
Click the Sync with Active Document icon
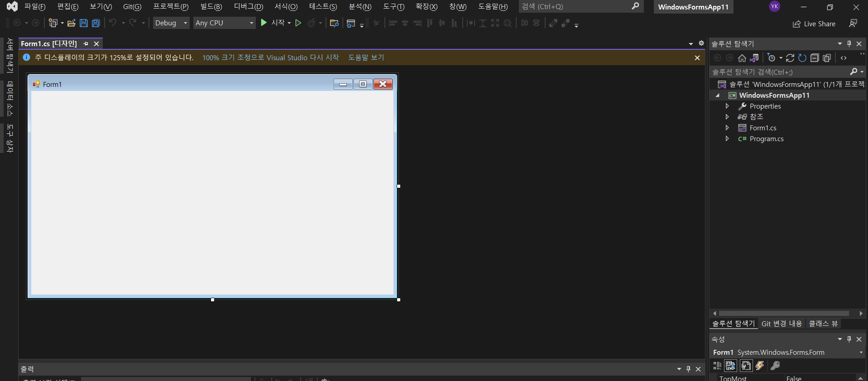[x=790, y=58]
